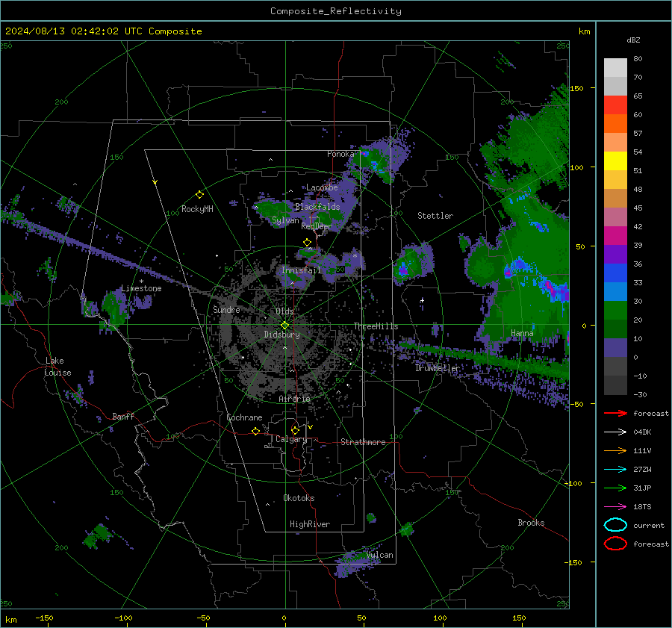Click the Banff city label
This screenshot has height=628, width=672.
click(x=123, y=416)
